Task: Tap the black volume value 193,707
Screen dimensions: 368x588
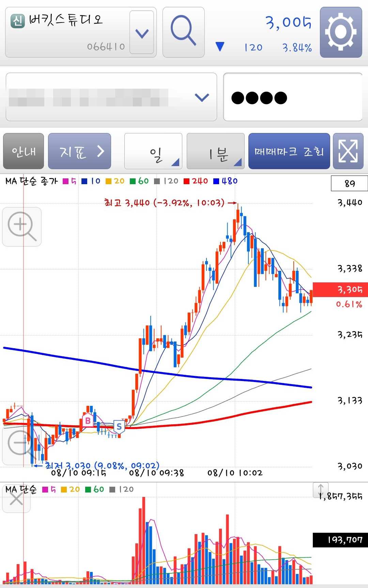Action: pyautogui.click(x=340, y=540)
